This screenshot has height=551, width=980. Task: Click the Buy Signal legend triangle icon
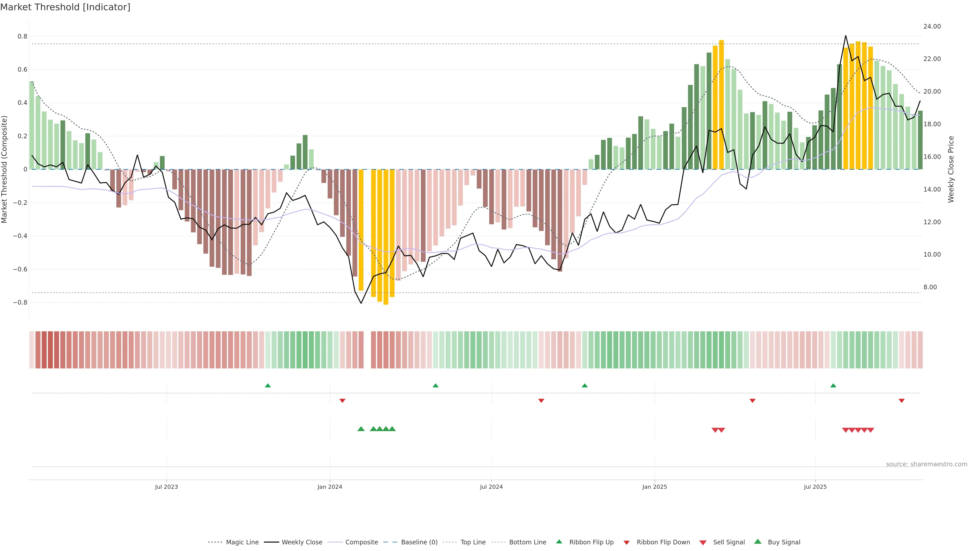[x=758, y=542]
